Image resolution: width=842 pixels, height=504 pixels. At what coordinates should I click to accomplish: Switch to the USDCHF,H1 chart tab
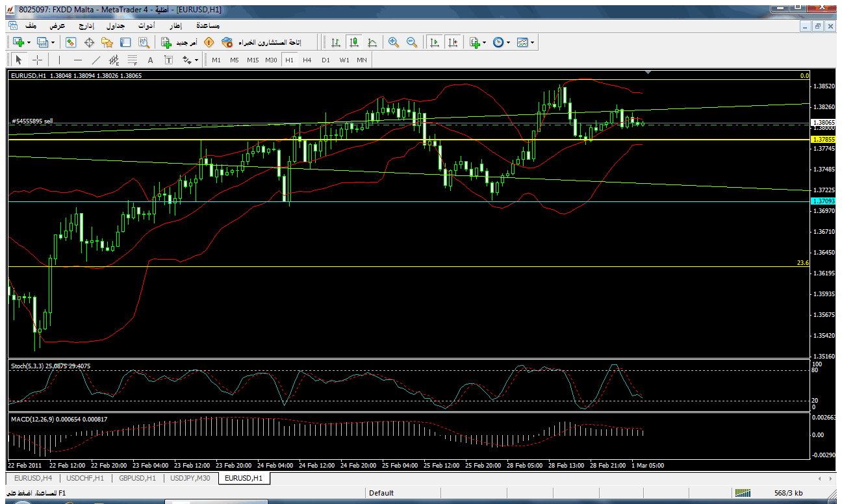(x=85, y=478)
